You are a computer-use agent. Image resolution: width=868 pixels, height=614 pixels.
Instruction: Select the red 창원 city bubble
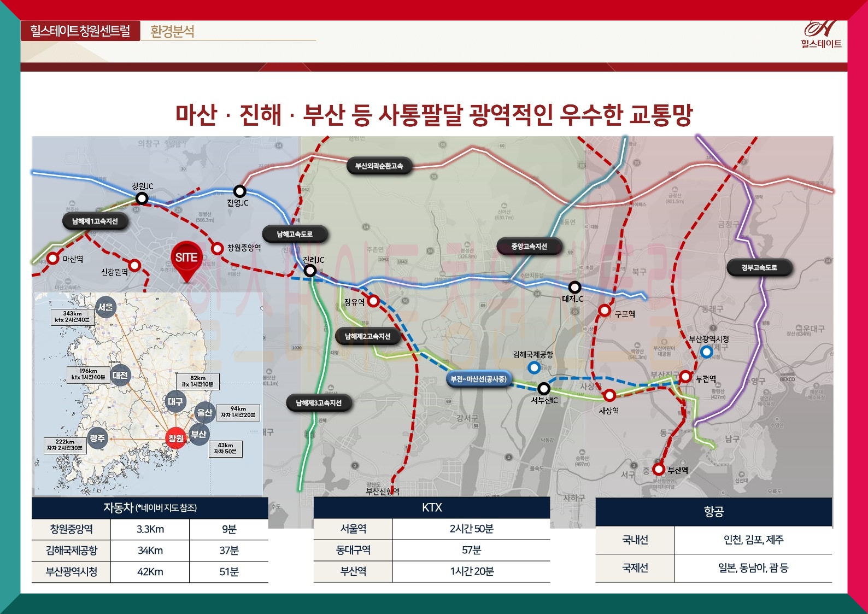coord(176,438)
